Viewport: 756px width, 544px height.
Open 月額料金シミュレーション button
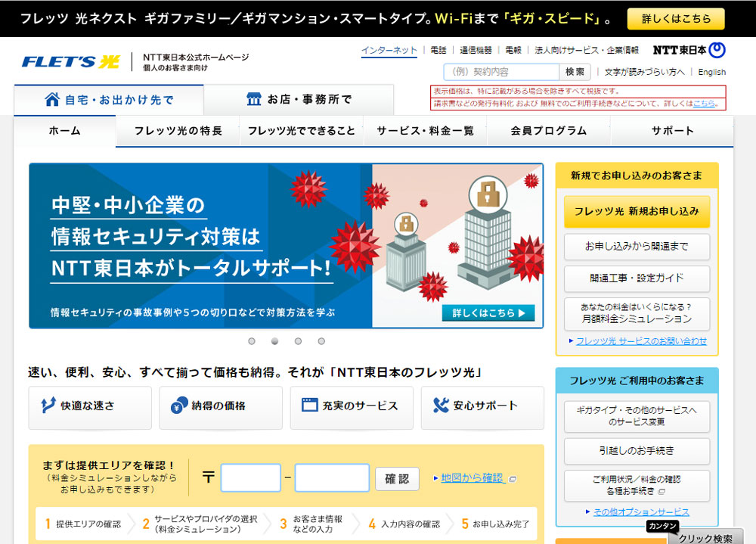[x=637, y=313]
